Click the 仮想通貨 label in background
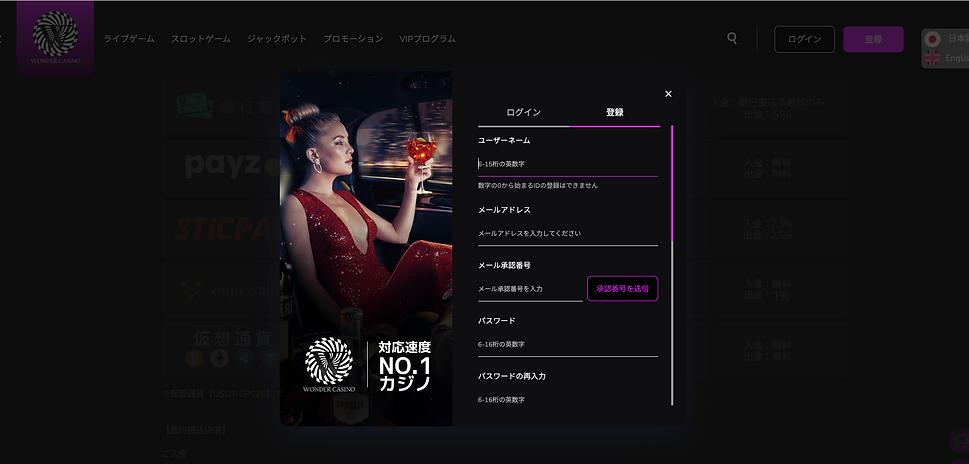Viewport: 969px width, 464px height. [x=233, y=339]
